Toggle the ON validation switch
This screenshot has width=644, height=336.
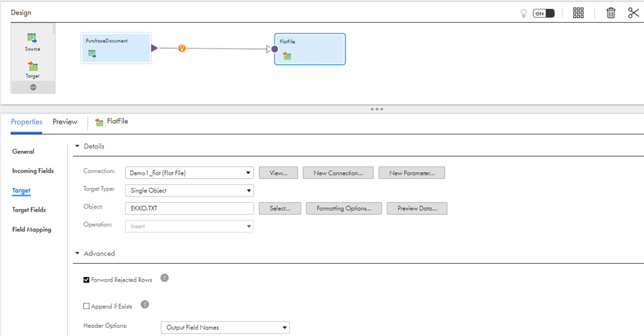point(544,13)
